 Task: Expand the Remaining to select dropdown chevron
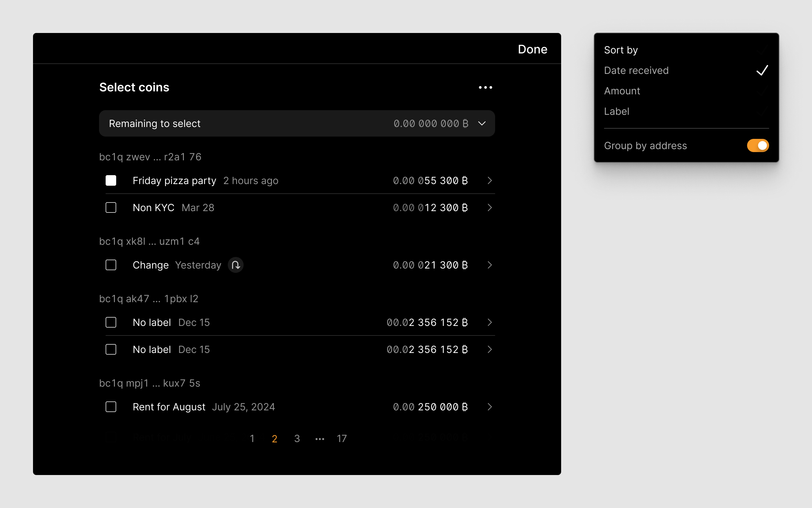click(x=482, y=124)
